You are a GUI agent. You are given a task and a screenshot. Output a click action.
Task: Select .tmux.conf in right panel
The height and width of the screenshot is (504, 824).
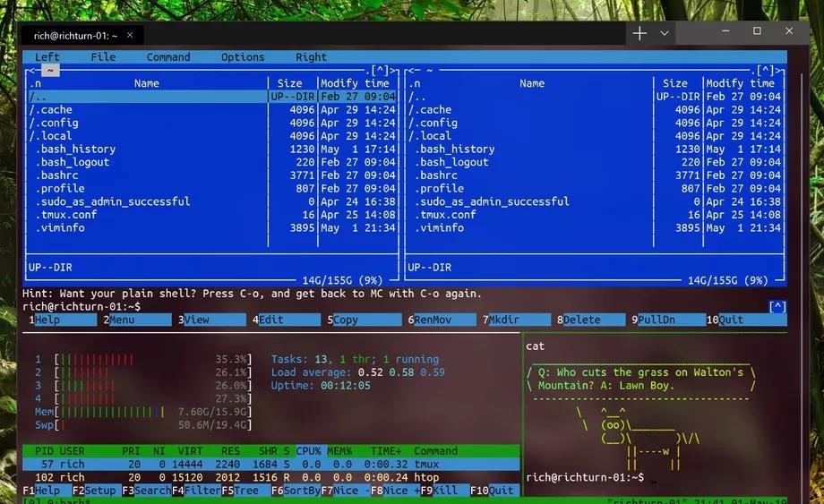tap(595, 215)
